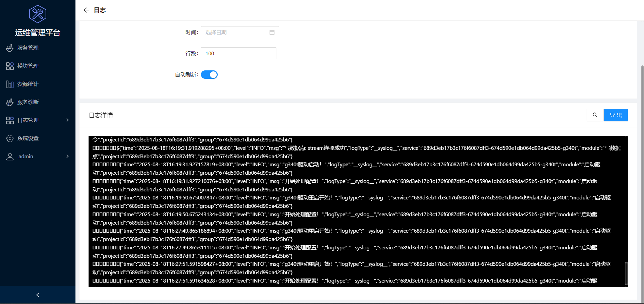Click the 模块管理 grid icon
Image resolution: width=644 pixels, height=304 pixels.
pyautogui.click(x=10, y=66)
